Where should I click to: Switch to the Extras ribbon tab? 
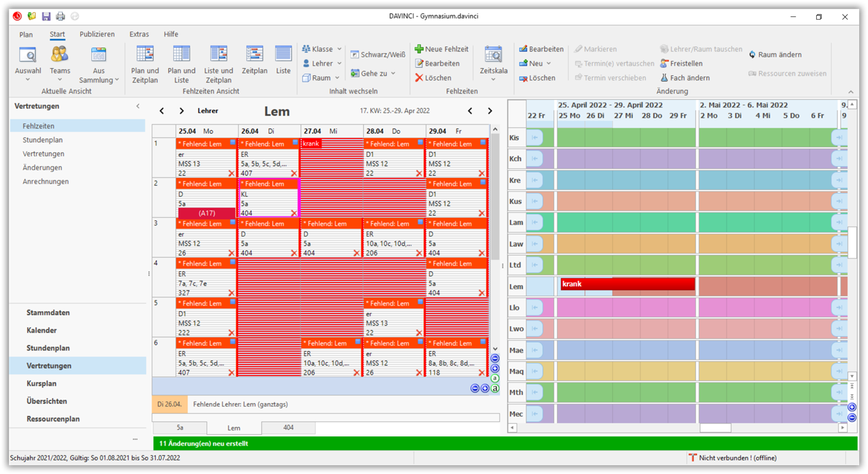(139, 34)
